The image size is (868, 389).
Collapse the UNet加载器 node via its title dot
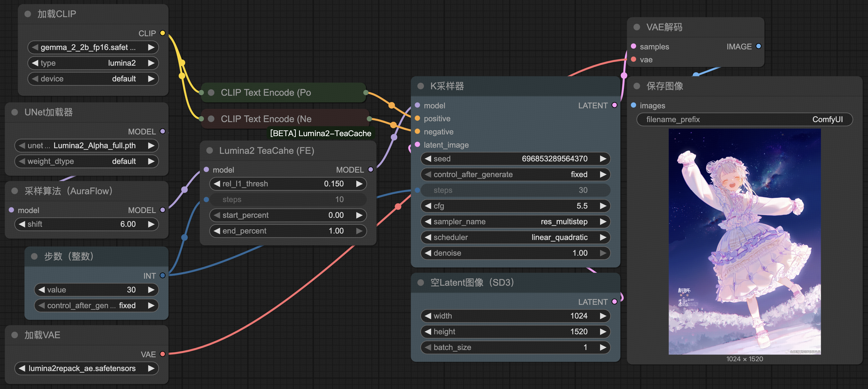[x=15, y=112]
